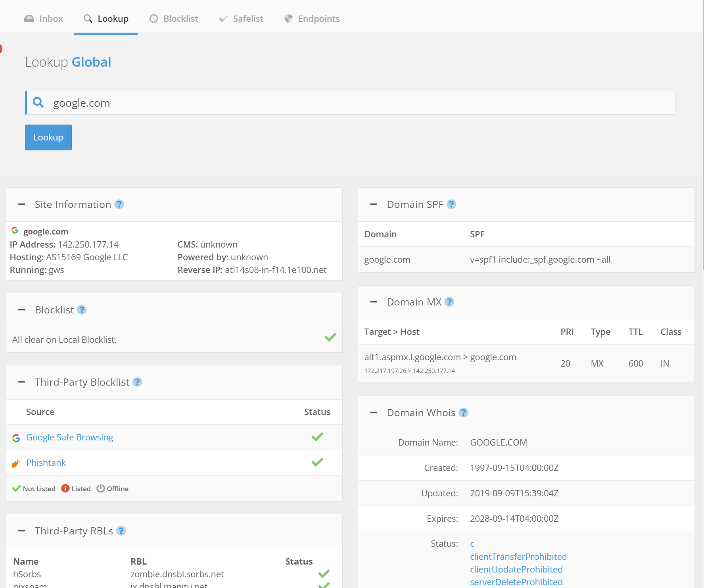The height and width of the screenshot is (588, 704).
Task: Open the Google Safe Browsing link
Action: click(69, 437)
